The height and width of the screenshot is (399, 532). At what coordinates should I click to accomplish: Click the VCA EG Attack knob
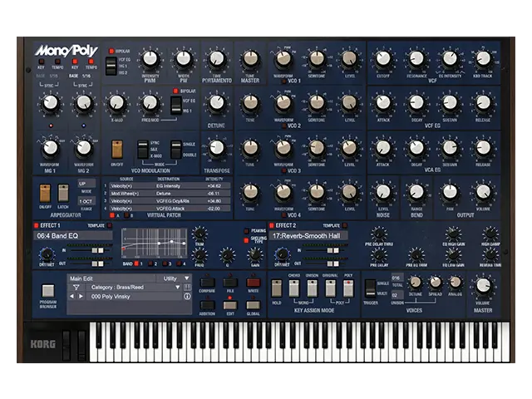click(x=383, y=148)
